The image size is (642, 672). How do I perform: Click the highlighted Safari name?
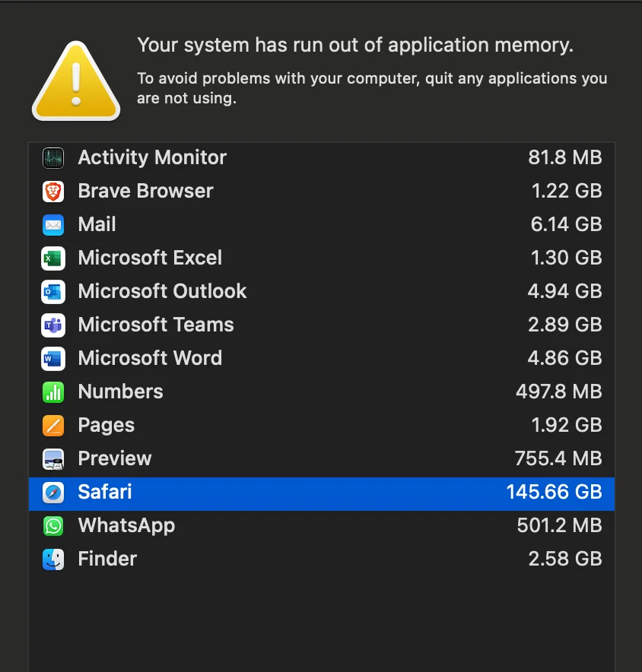coord(105,492)
